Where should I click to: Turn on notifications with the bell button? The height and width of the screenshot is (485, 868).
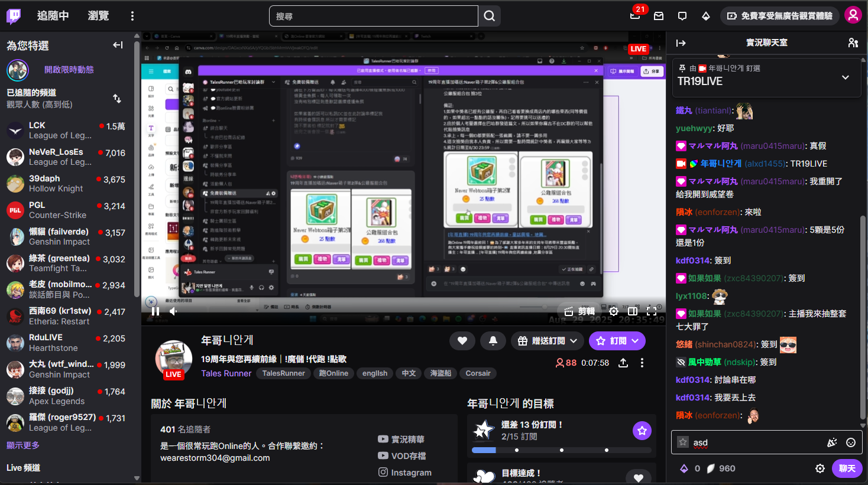493,341
